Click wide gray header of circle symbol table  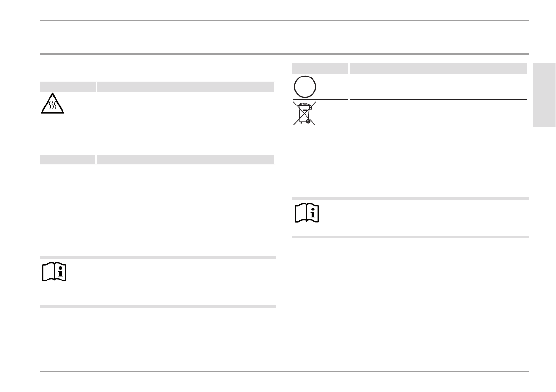tap(438, 69)
